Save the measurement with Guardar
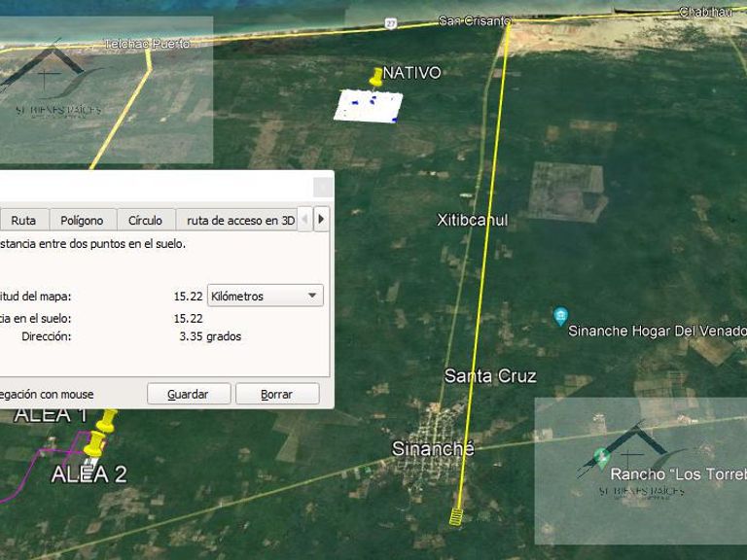The width and height of the screenshot is (747, 560). pyautogui.click(x=189, y=395)
